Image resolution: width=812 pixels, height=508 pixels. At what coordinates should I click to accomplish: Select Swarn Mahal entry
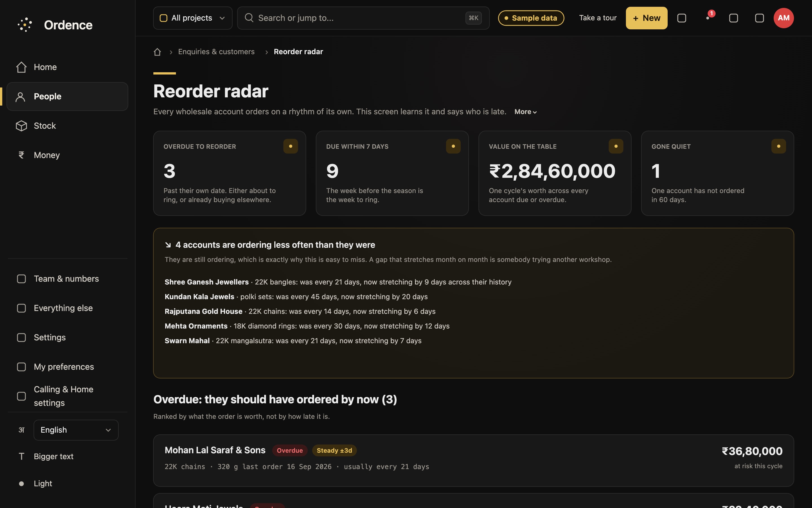293,341
